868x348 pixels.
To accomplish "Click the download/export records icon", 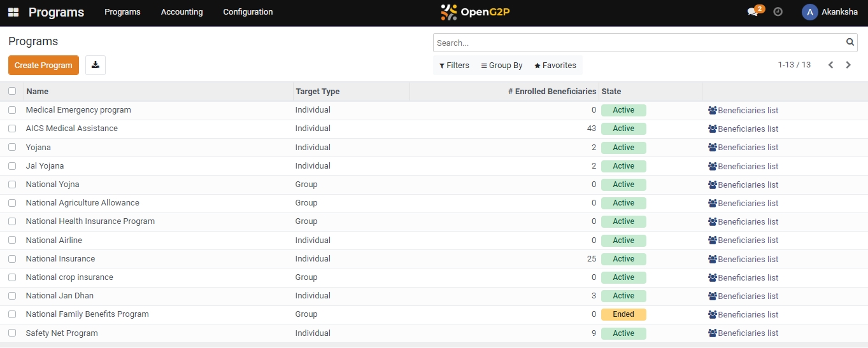I will click(x=96, y=65).
